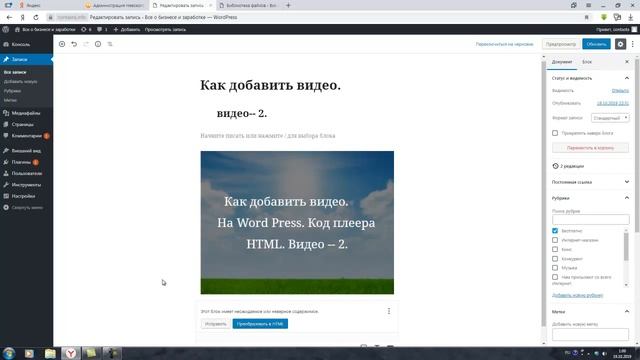Close the settings sidebar with X

point(627,62)
